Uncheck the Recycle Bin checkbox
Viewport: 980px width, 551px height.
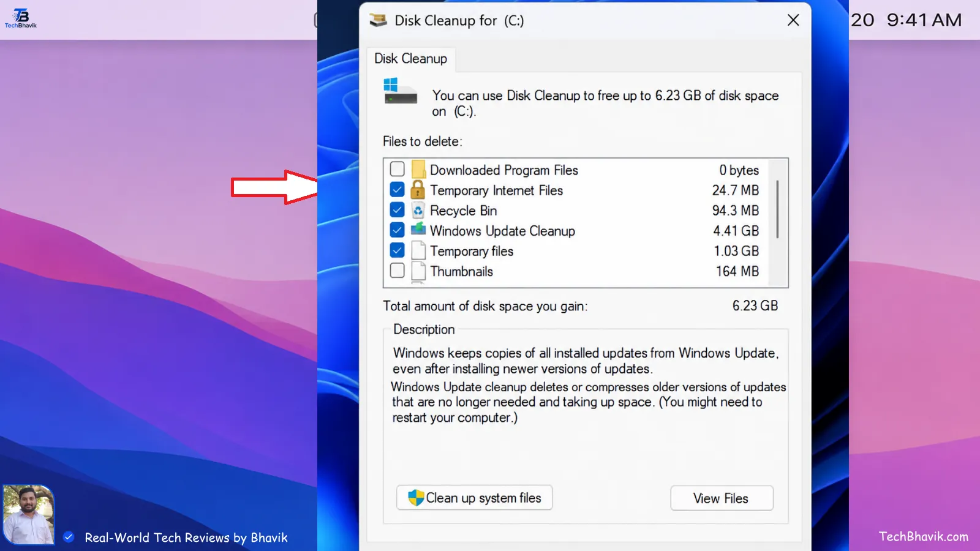click(397, 210)
